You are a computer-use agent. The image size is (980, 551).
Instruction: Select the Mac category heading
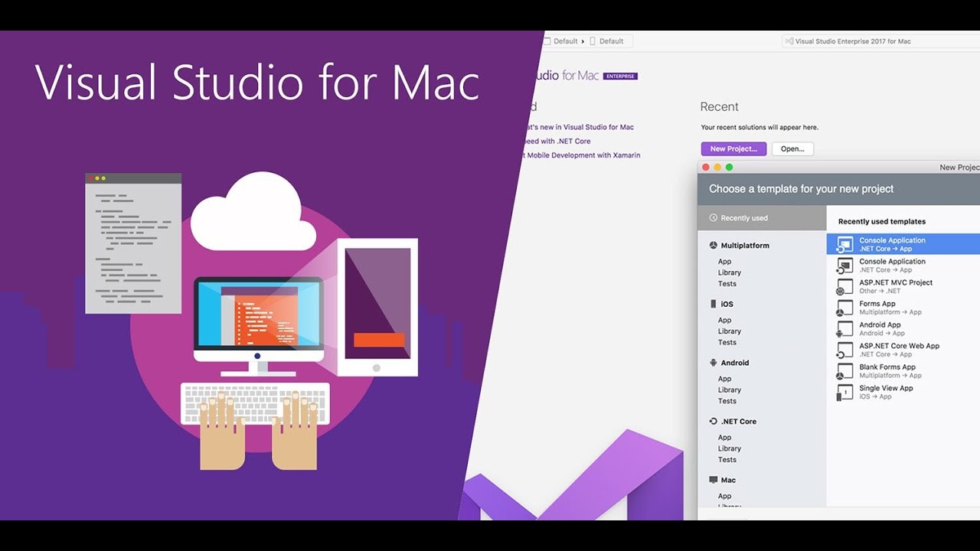pos(728,480)
